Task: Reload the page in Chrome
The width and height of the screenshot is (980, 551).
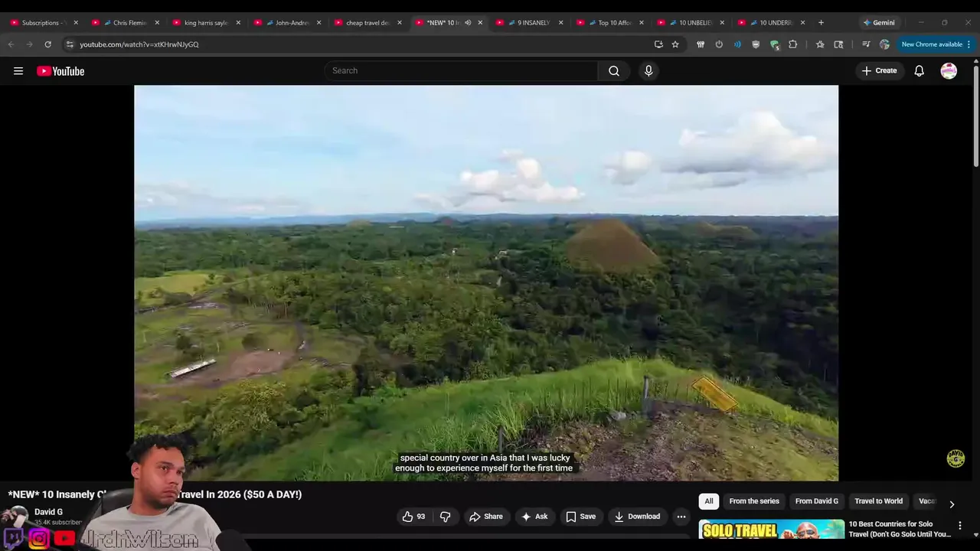Action: pos(47,44)
